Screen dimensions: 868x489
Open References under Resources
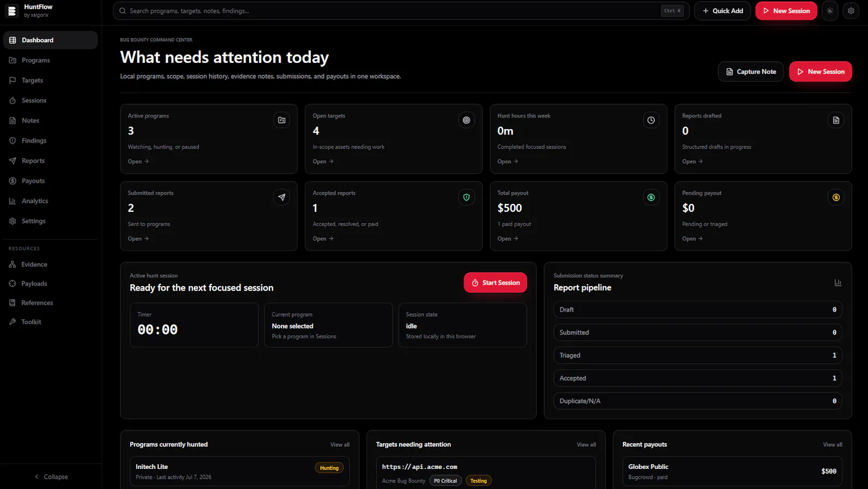click(50, 303)
